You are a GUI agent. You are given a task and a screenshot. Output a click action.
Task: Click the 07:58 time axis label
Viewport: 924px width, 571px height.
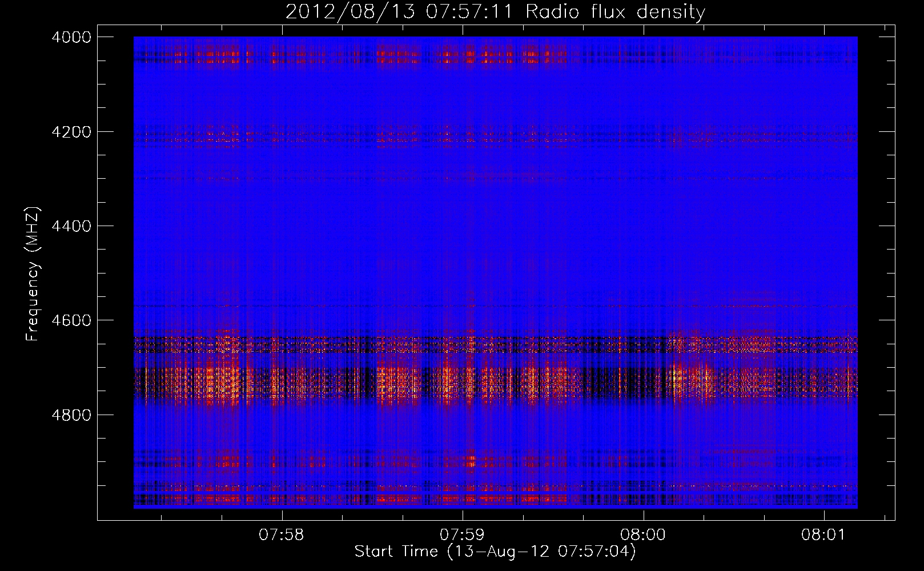tap(282, 535)
